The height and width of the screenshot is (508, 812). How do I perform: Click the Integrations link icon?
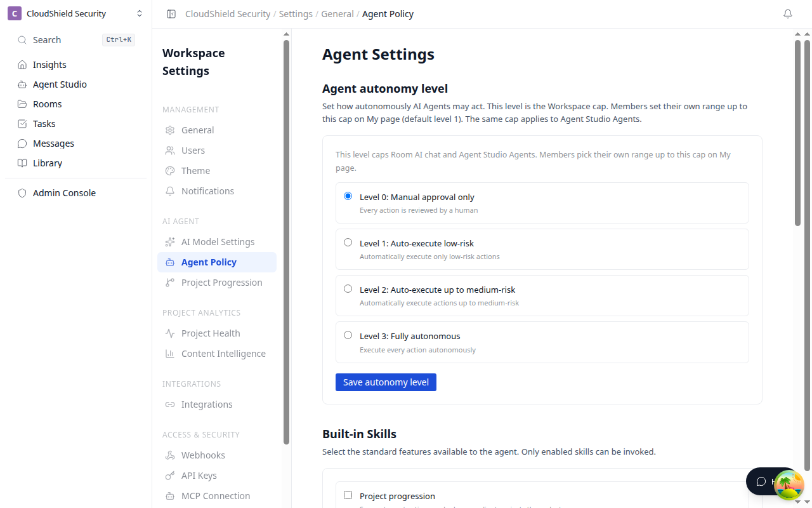coord(170,404)
